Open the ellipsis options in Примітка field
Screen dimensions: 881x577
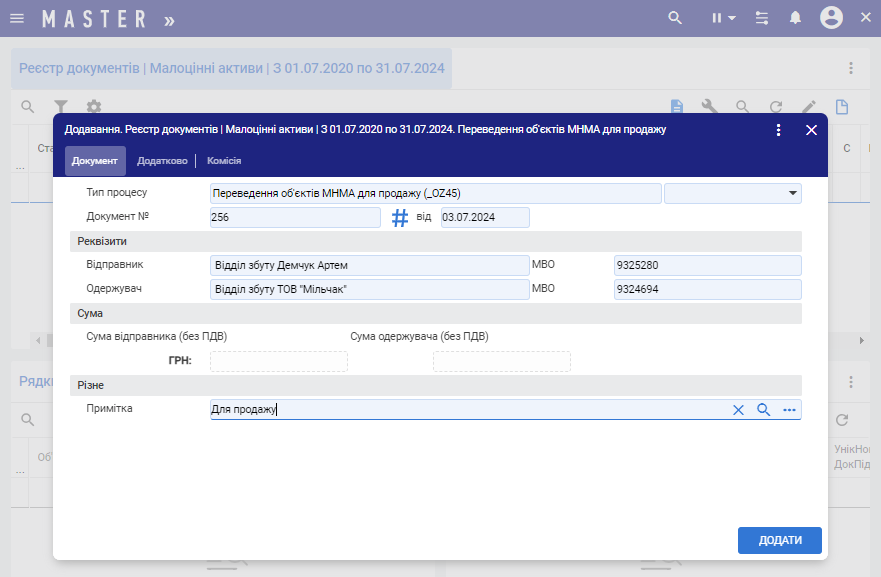pos(789,410)
